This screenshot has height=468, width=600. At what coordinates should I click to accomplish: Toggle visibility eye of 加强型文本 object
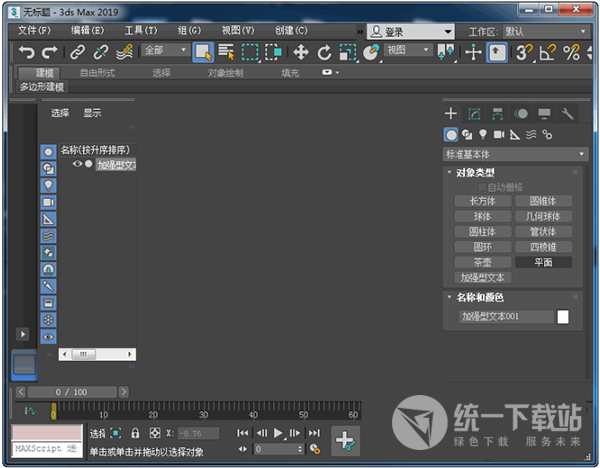(77, 164)
